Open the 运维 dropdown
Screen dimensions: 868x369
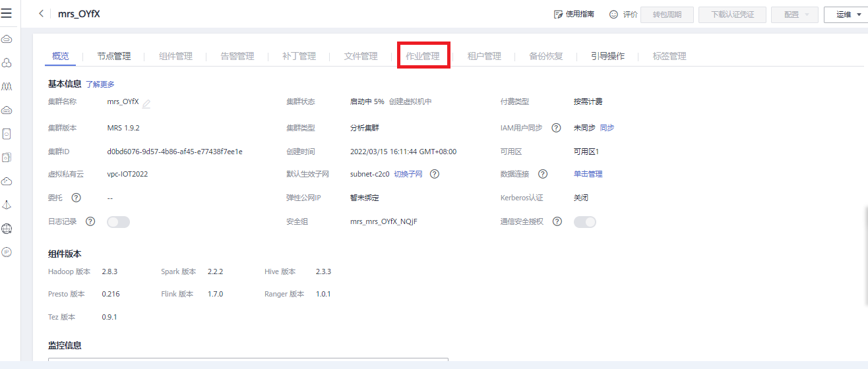tap(846, 14)
